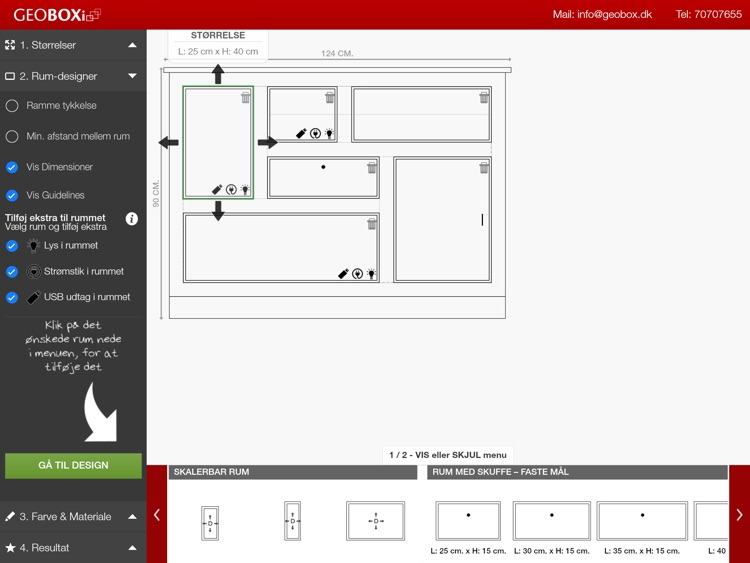Click the up resize arrow above selected room
The height and width of the screenshot is (563, 750).
[x=218, y=74]
